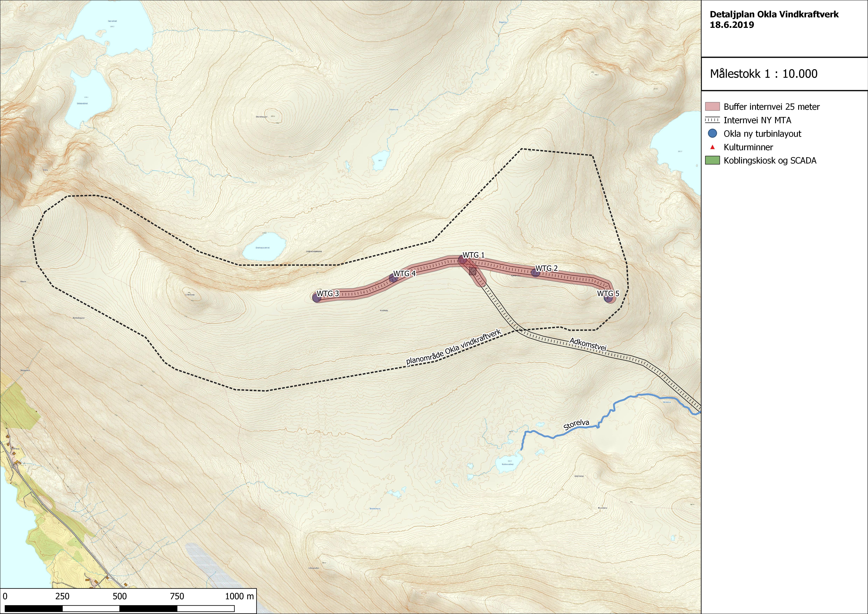Click the green Koblingskiosk og SCADA swatch
Screen dimensions: 868x614
712,160
